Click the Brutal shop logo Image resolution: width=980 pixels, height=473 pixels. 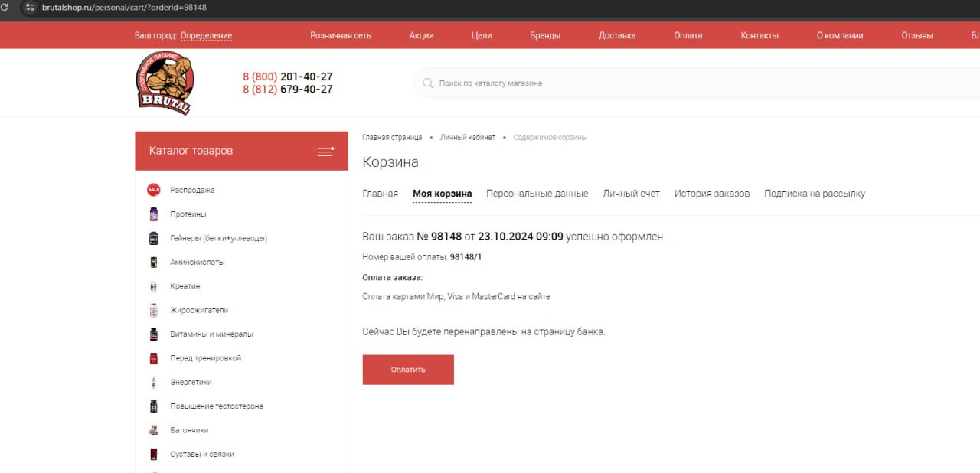click(x=165, y=83)
